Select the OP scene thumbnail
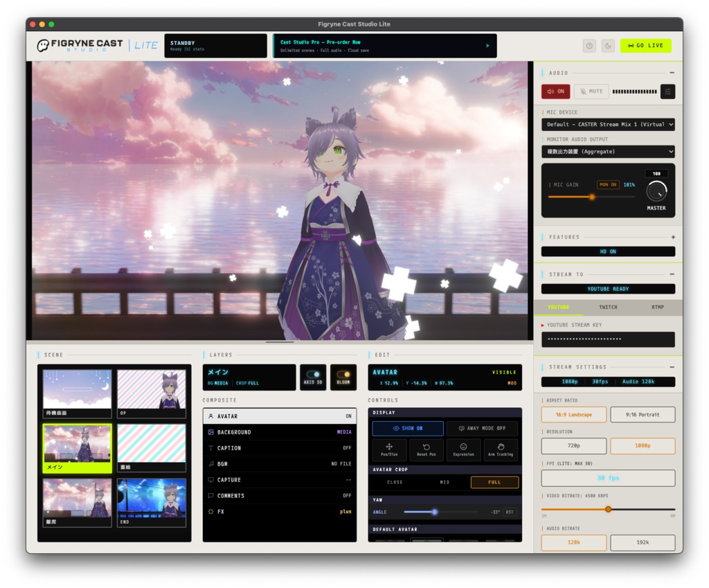 [152, 393]
